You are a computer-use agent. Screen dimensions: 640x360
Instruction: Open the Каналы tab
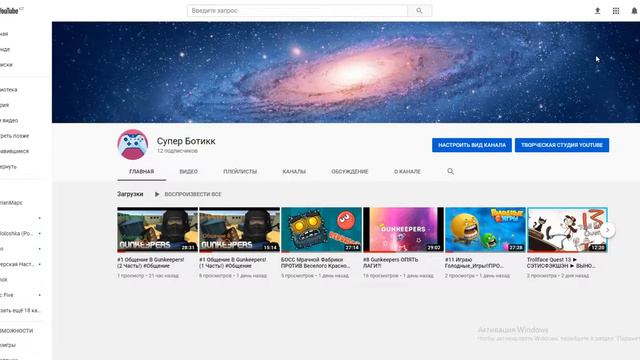click(x=294, y=171)
